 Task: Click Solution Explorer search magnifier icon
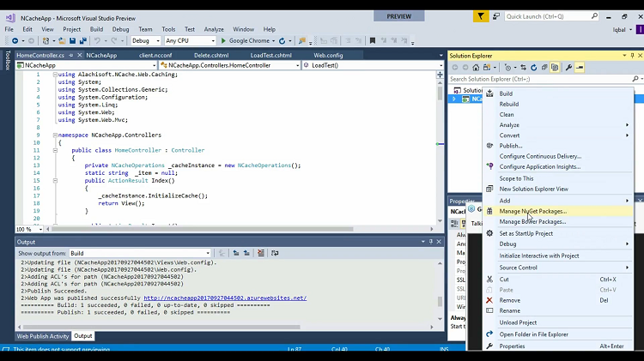(x=635, y=79)
